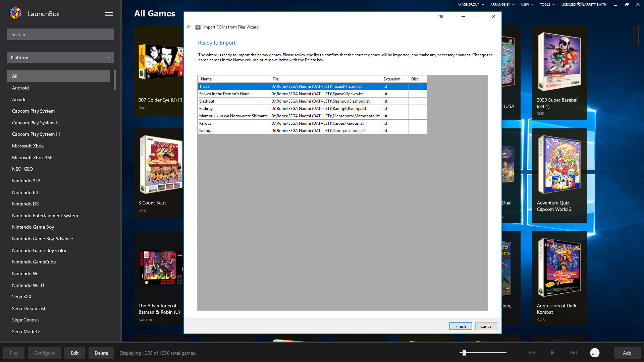Select Aggressors of Dark Kombat cover

point(559,267)
